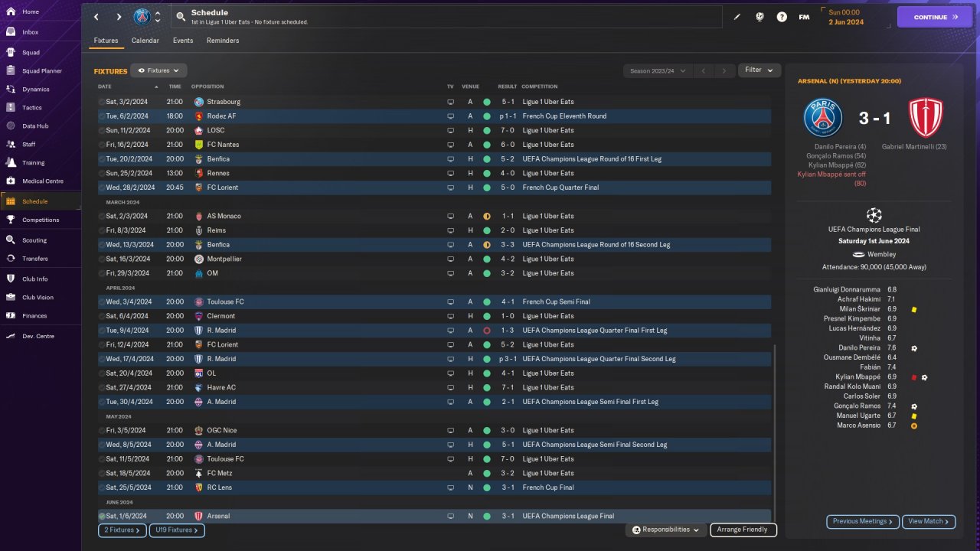
Task: Sort fixtures by the Date column header
Action: 105,86
